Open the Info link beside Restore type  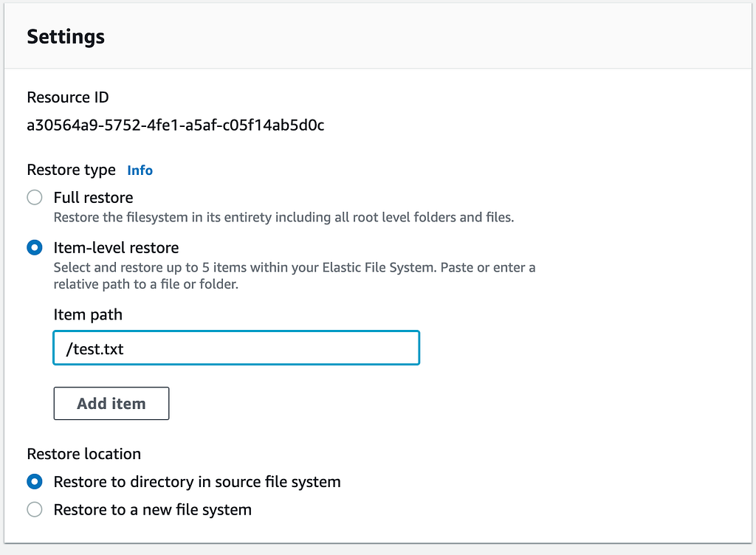[x=140, y=170]
